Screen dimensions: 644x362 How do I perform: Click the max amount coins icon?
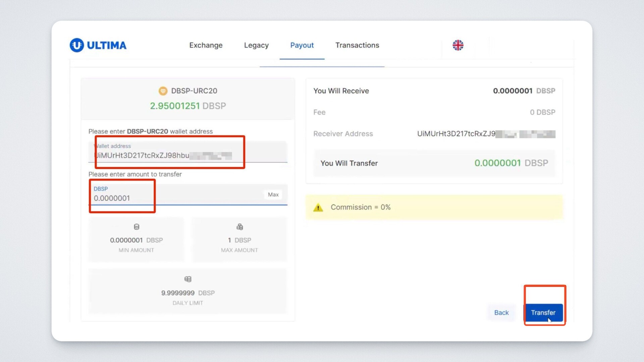[x=239, y=227]
